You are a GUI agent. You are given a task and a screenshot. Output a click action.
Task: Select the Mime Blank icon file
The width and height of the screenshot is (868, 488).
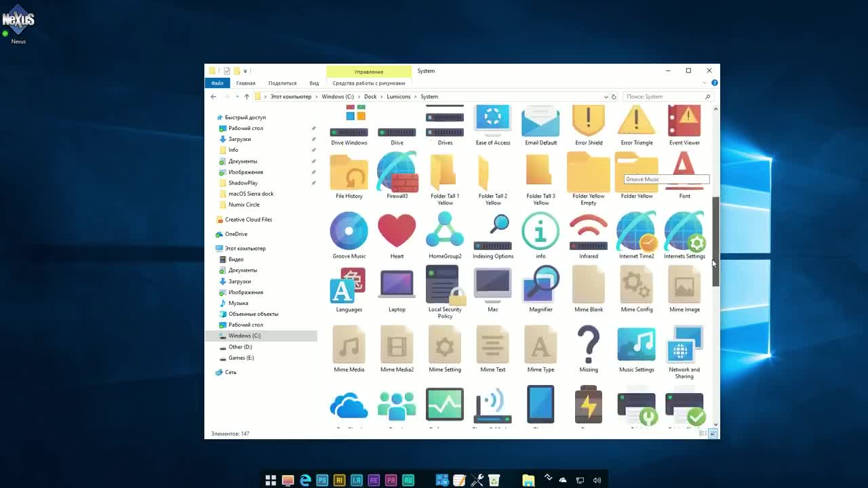[589, 289]
